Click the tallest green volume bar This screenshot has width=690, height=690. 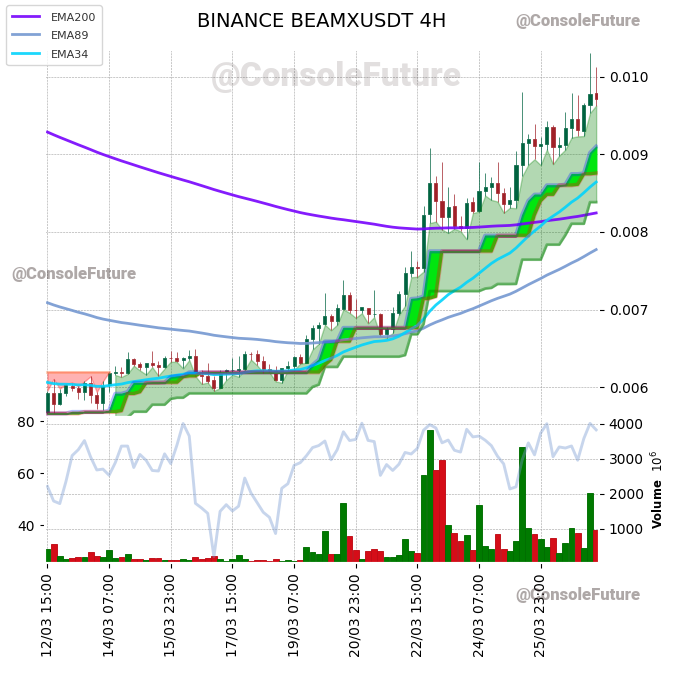(x=430, y=496)
